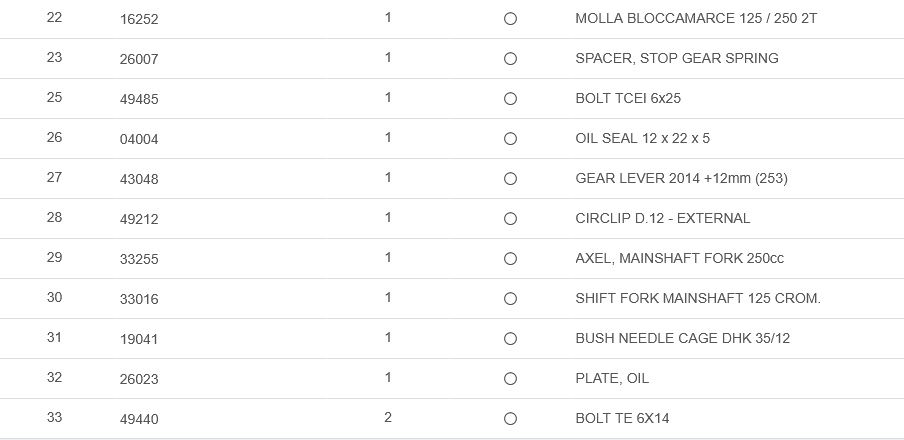Screen dimensions: 904x440
Task: Select radio button for OIL SEAL 12 x 22 x 5
Action: [x=510, y=139]
